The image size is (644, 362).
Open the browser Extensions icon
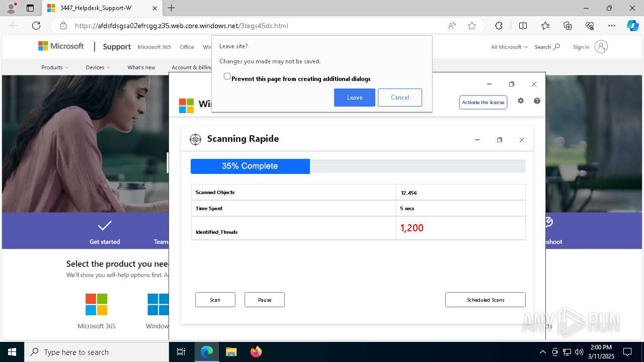(499, 26)
